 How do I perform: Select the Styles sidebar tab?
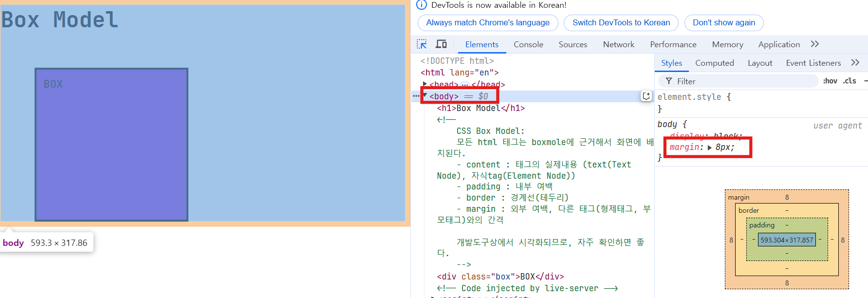[671, 63]
